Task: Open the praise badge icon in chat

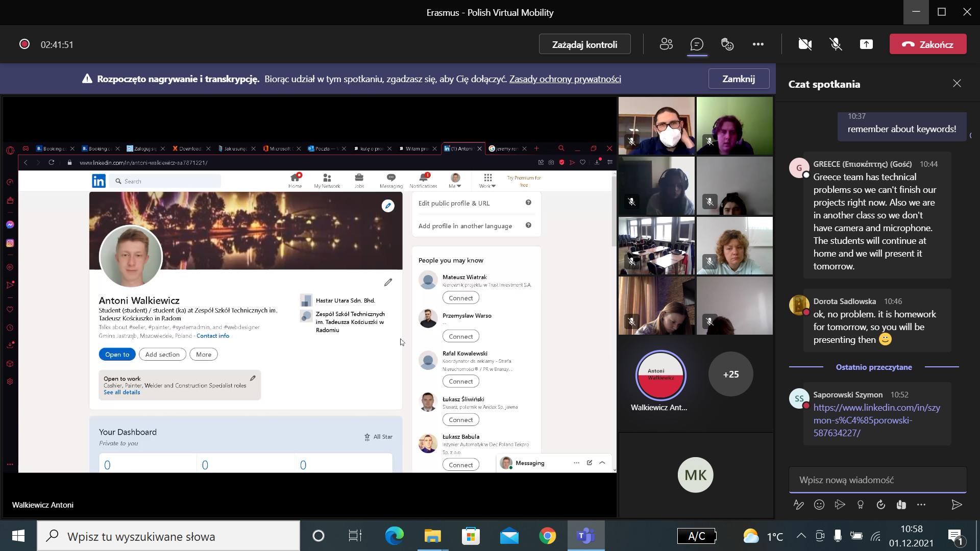Action: click(x=861, y=505)
